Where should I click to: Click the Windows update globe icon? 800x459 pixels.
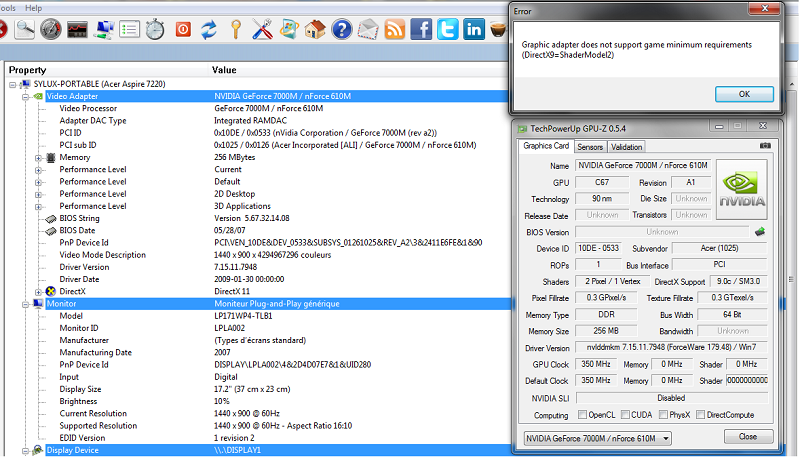tap(289, 30)
